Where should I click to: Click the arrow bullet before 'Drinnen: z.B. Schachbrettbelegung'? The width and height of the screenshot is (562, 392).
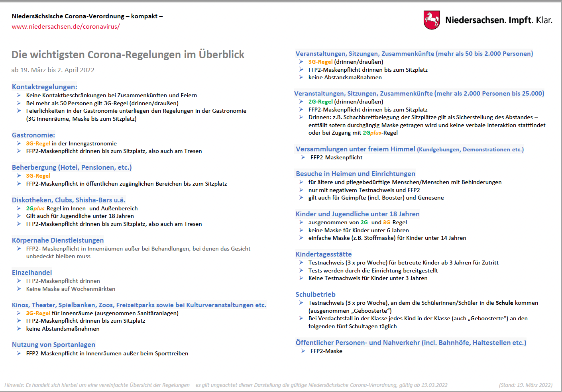point(301,117)
